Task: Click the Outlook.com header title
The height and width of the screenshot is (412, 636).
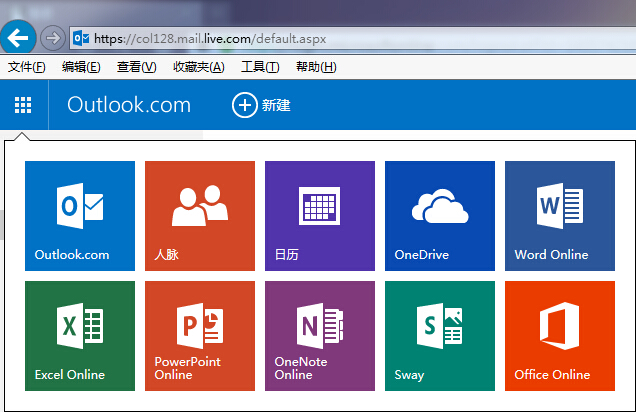Action: (x=128, y=105)
